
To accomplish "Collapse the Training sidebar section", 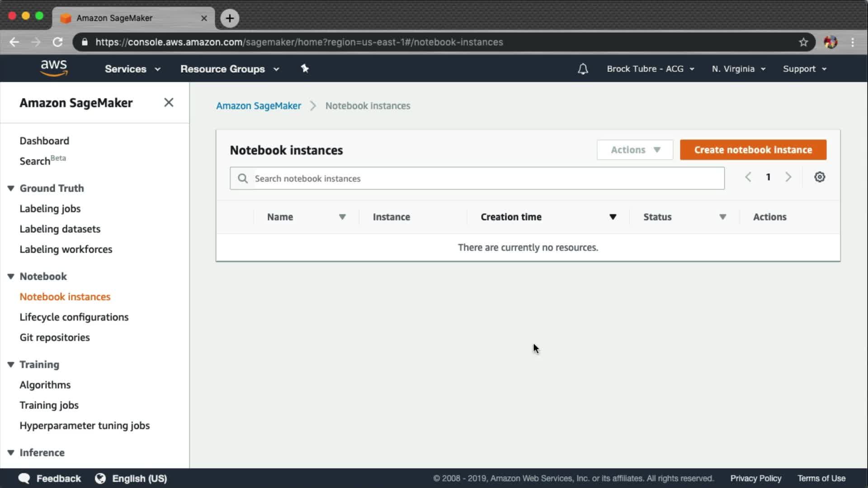I will tap(11, 365).
